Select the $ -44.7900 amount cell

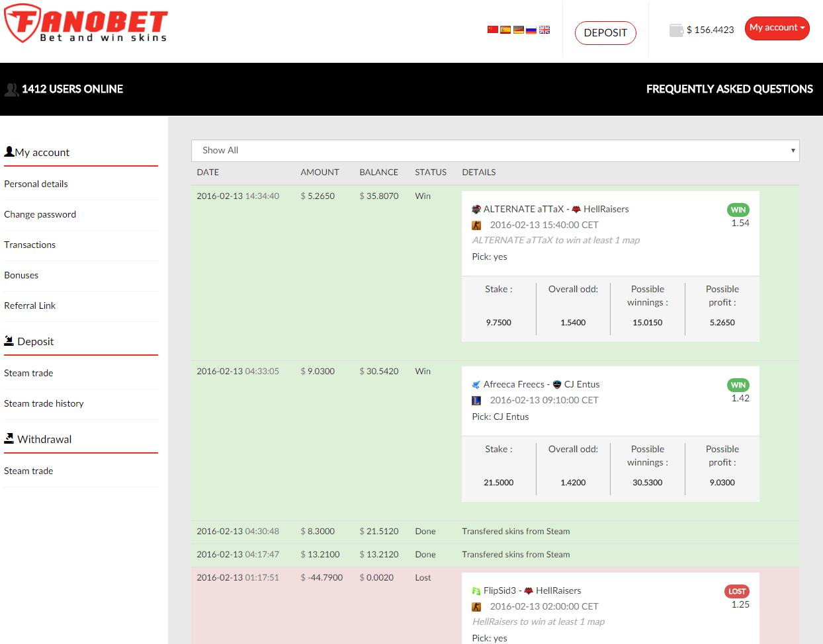click(x=322, y=577)
